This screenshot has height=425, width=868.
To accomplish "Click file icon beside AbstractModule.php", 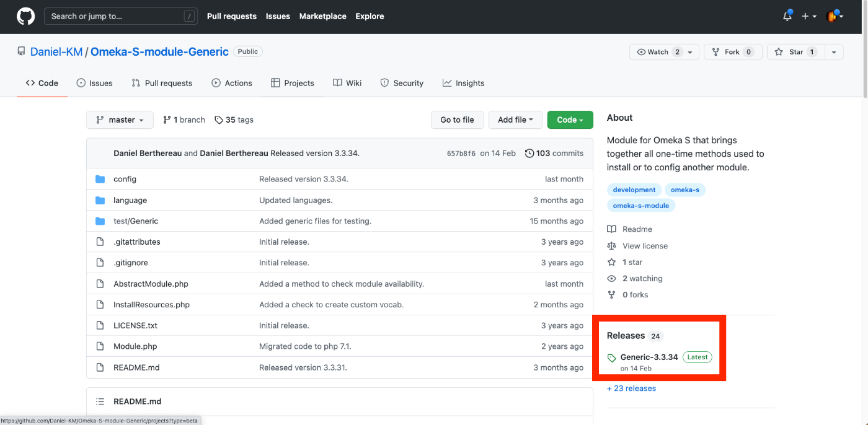I will click(100, 284).
